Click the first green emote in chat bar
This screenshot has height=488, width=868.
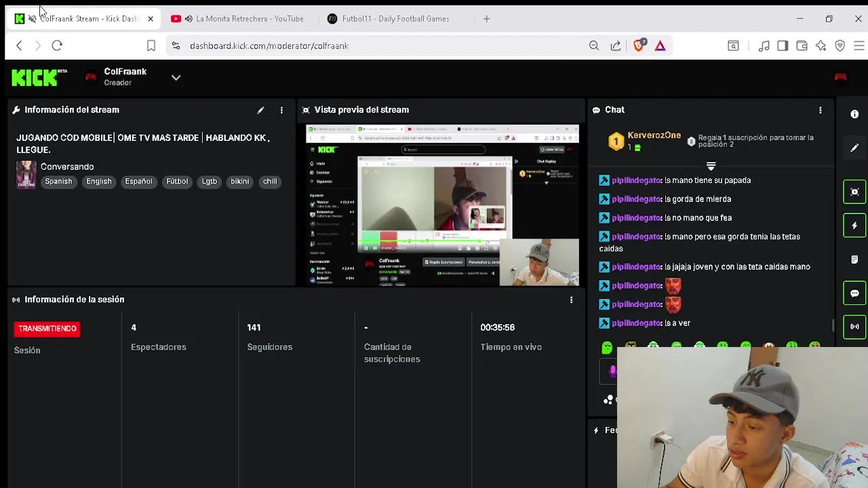607,348
